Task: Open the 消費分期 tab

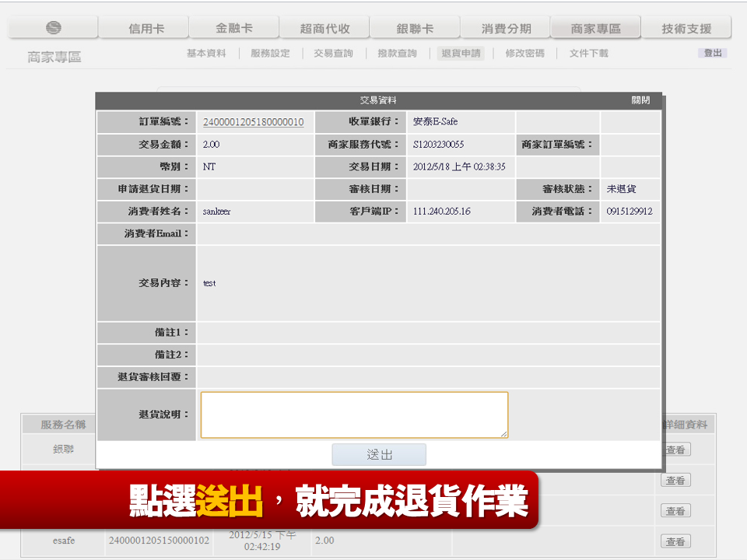Action: coord(505,26)
